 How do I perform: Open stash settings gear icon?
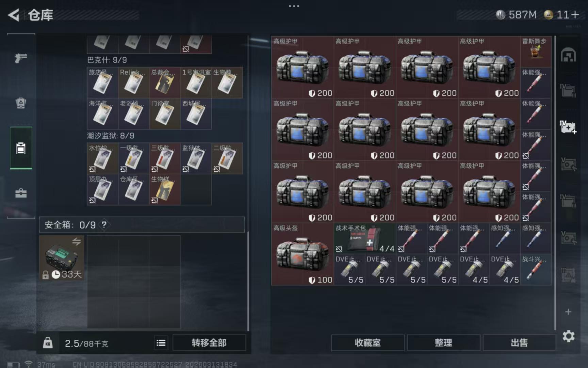click(568, 336)
